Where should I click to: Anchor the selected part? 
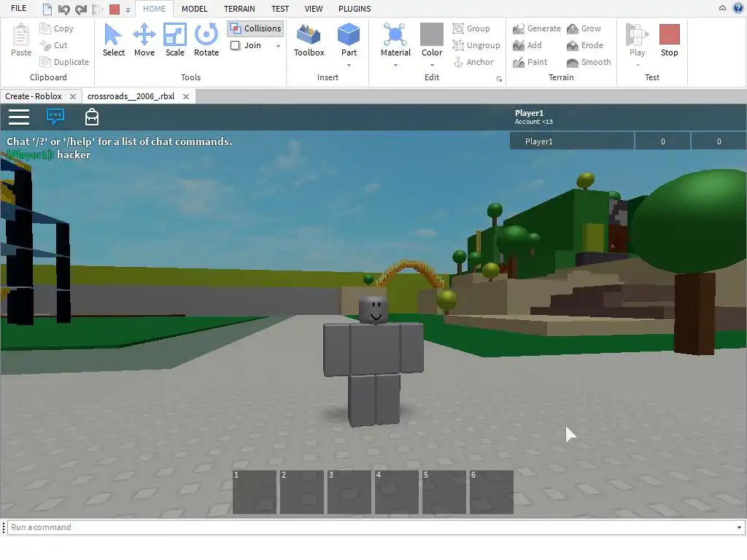pos(473,62)
